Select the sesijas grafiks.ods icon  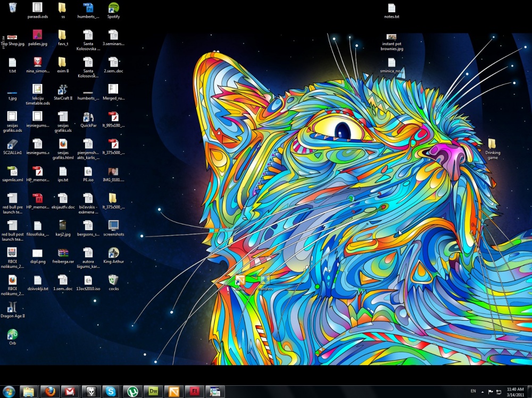click(x=12, y=116)
